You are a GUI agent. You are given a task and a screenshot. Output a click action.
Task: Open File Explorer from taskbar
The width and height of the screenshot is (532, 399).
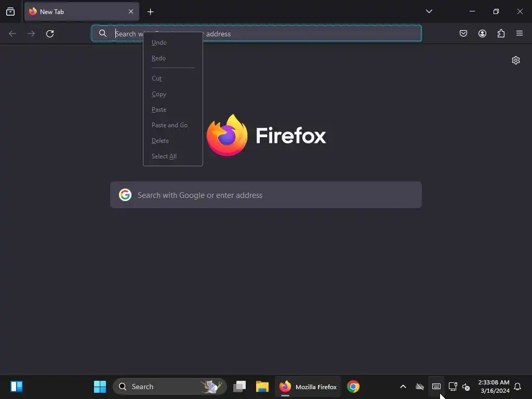[262, 387]
